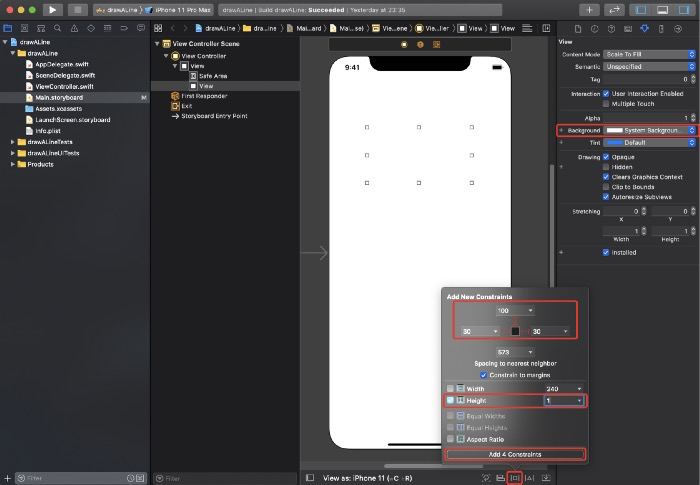Enable the Multiple Touch checkbox
This screenshot has height=485, width=700.
click(606, 104)
